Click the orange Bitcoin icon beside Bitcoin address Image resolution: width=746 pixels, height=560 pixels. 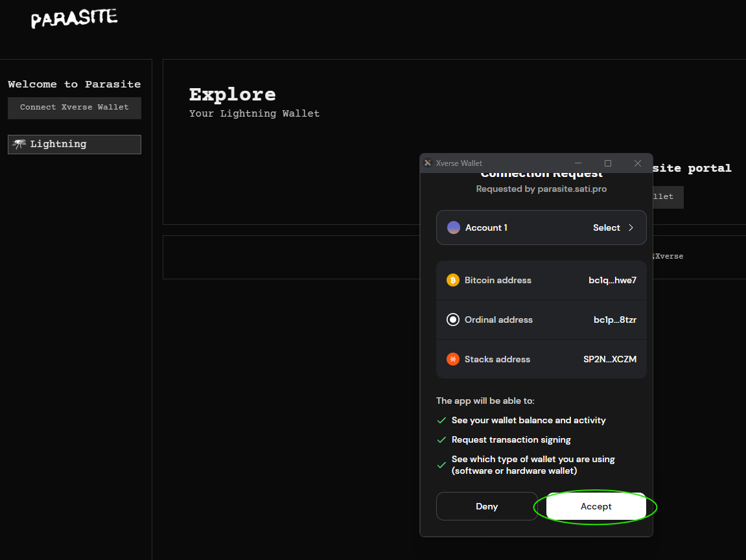[x=453, y=280]
